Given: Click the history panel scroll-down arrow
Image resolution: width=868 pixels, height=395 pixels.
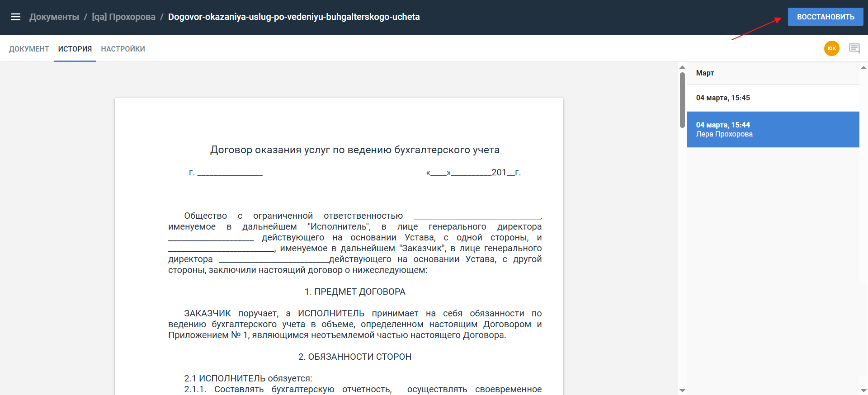Looking at the screenshot, I should pos(863,390).
